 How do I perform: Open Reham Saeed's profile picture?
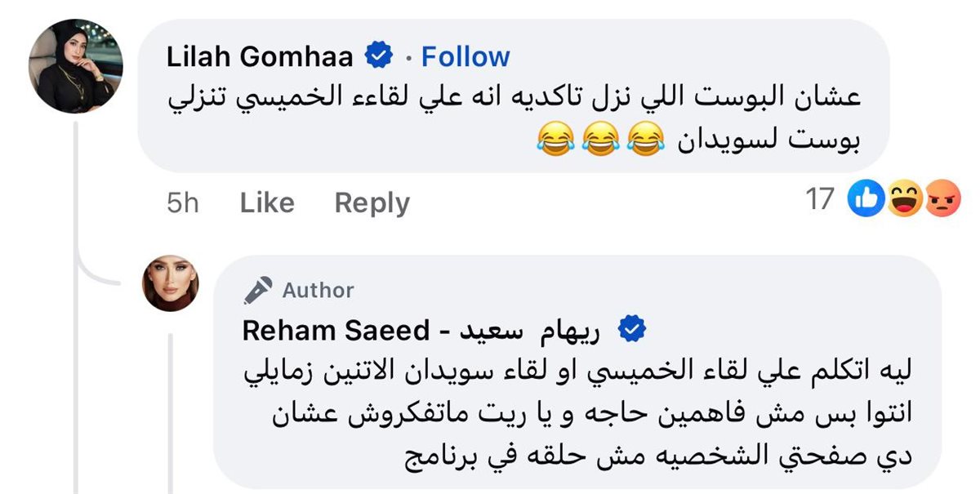[171, 283]
